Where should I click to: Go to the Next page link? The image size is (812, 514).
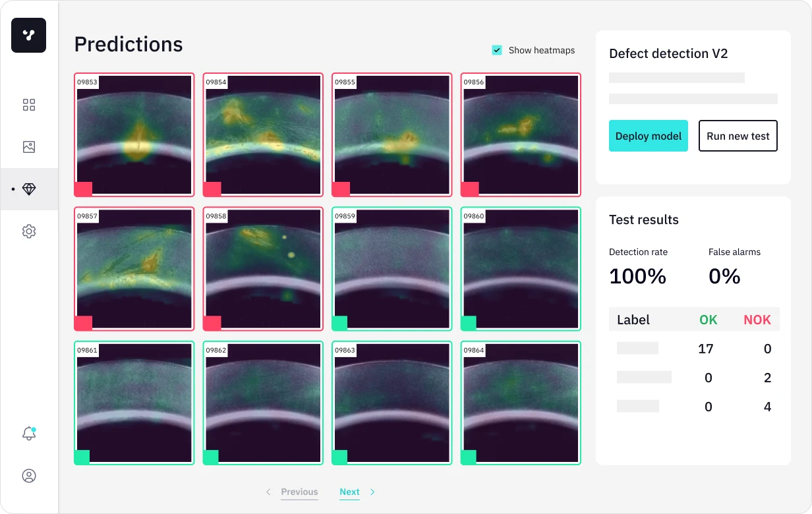point(349,492)
